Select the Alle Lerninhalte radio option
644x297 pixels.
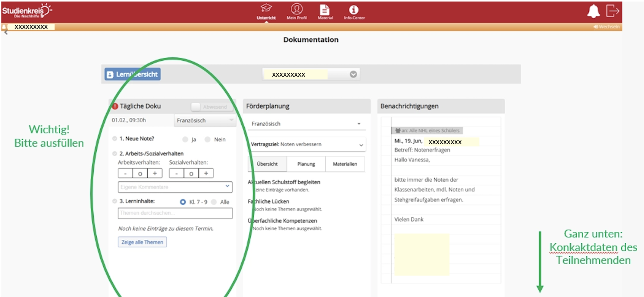214,202
